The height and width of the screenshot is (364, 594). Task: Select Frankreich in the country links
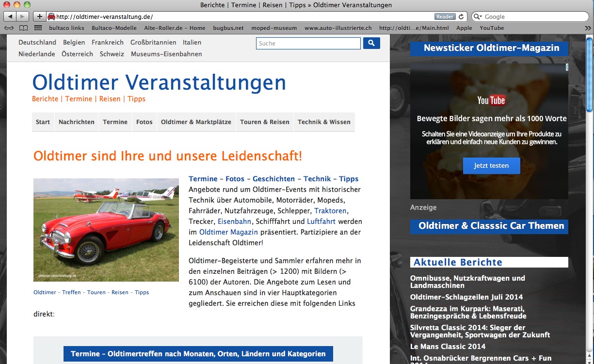pos(108,43)
